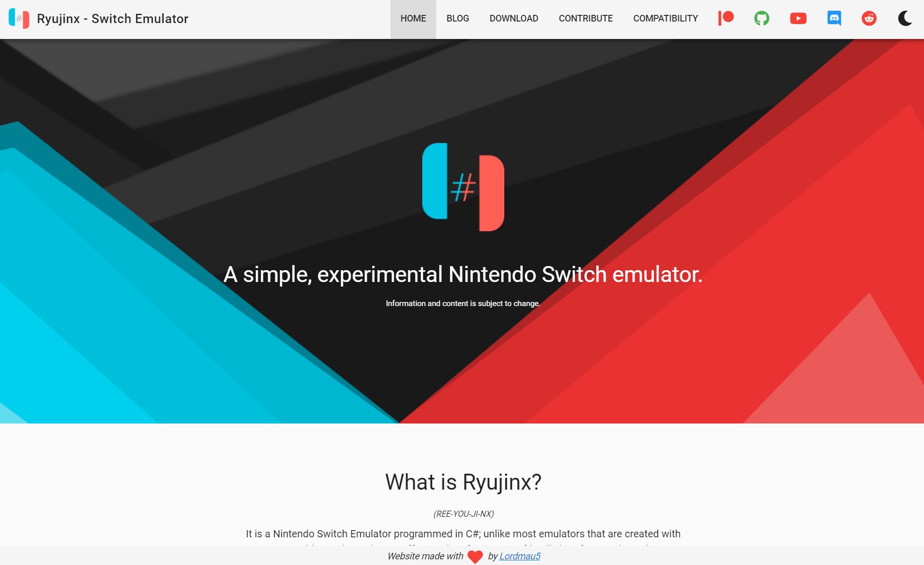Open Lordmau5's profile link
924x565 pixels.
[520, 556]
